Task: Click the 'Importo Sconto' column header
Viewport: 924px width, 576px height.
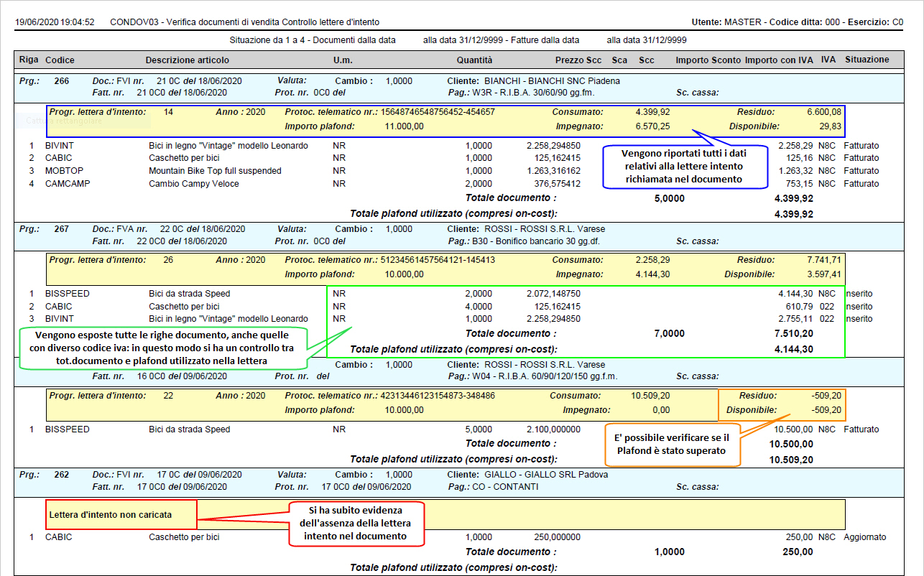Action: 708,60
